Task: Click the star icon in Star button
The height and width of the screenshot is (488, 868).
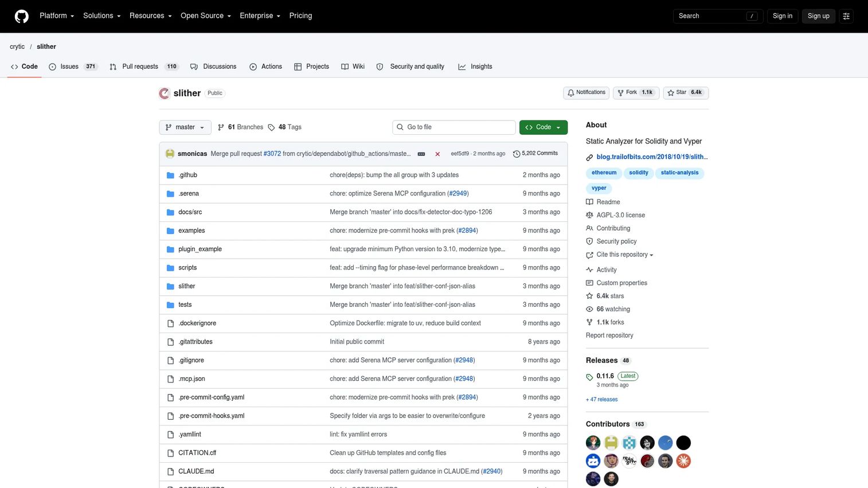Action: pos(671,93)
